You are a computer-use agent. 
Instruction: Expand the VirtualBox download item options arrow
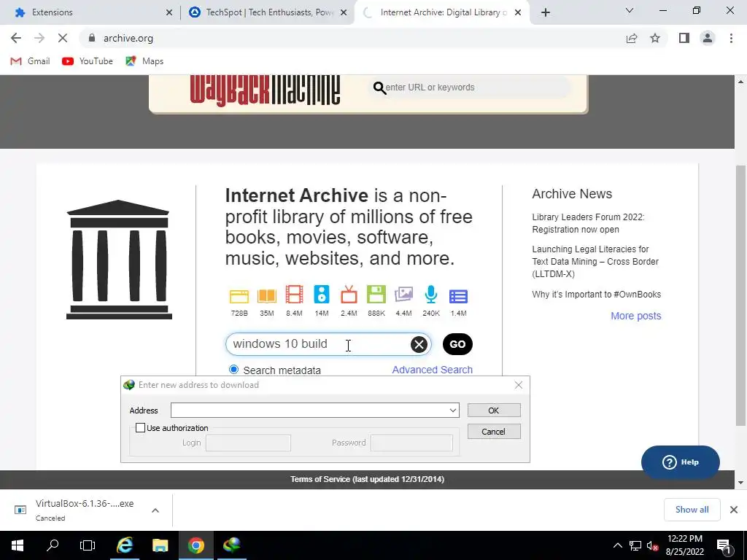pos(155,510)
